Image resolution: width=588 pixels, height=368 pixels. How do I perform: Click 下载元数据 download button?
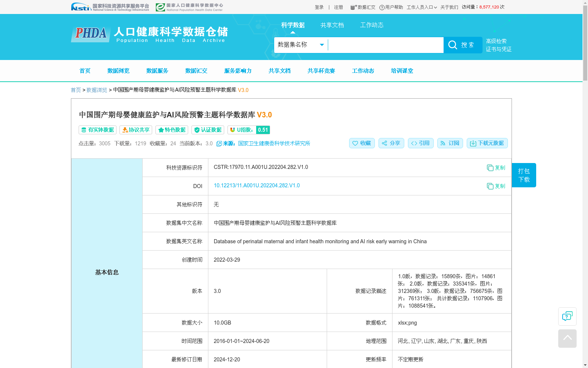tap(487, 143)
